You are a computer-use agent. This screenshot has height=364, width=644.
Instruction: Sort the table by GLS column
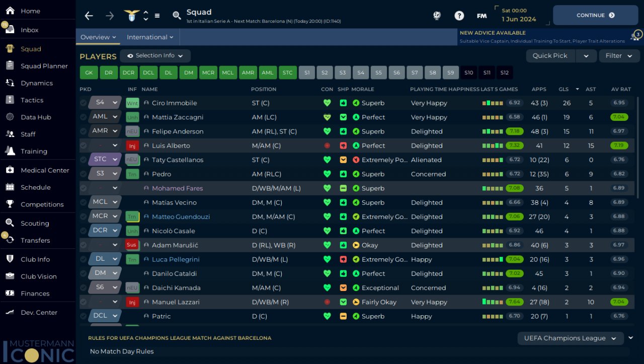click(563, 89)
